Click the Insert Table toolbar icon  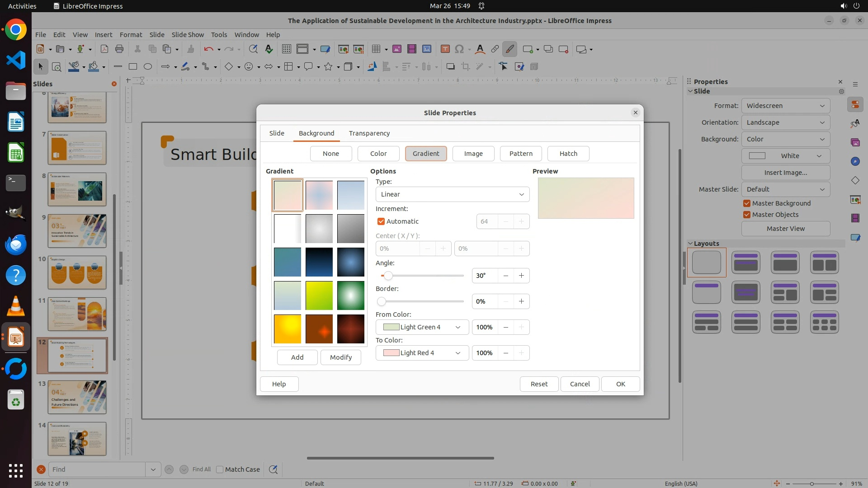[376, 49]
